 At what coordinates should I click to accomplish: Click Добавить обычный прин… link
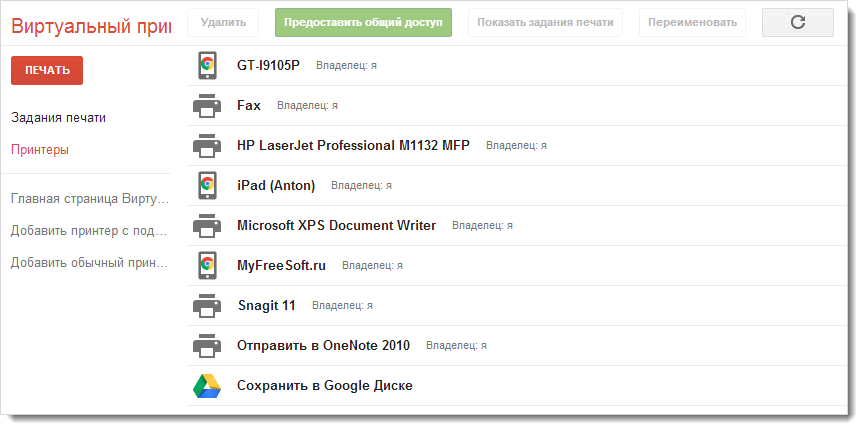(x=89, y=263)
